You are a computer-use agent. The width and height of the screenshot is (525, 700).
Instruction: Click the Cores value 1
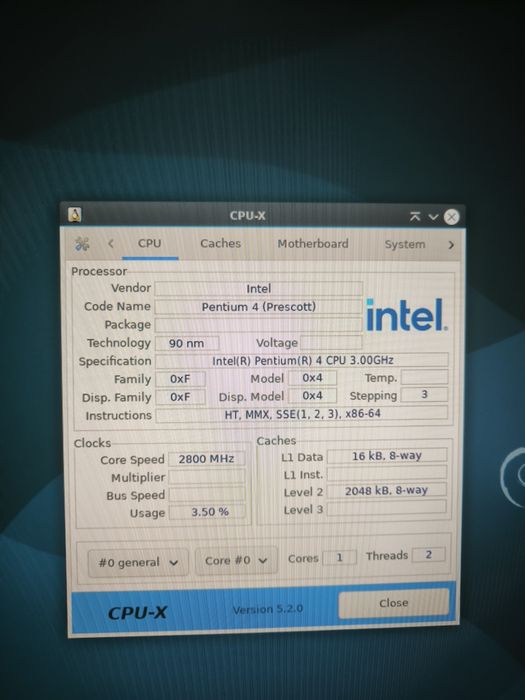click(339, 557)
